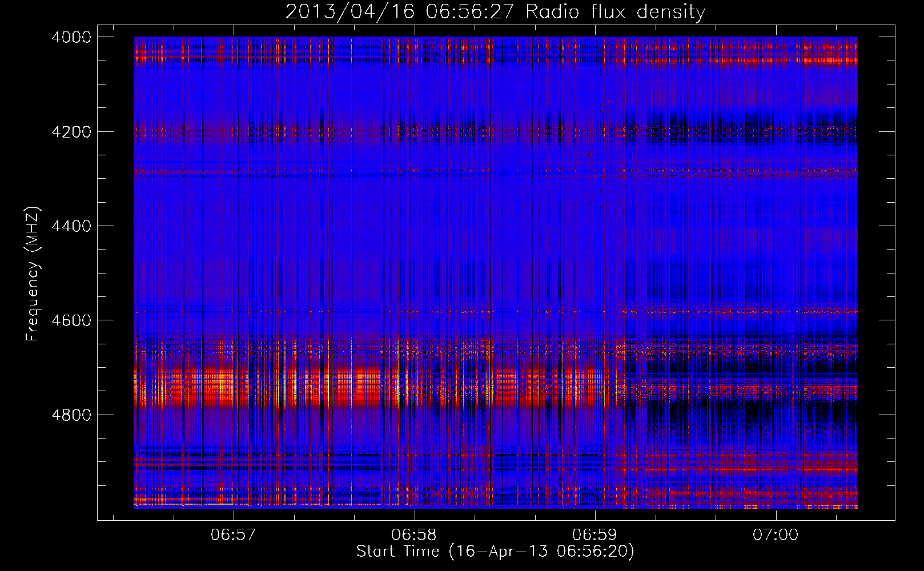
Task: Select the 4000 frequency axis label
Action: pos(71,37)
